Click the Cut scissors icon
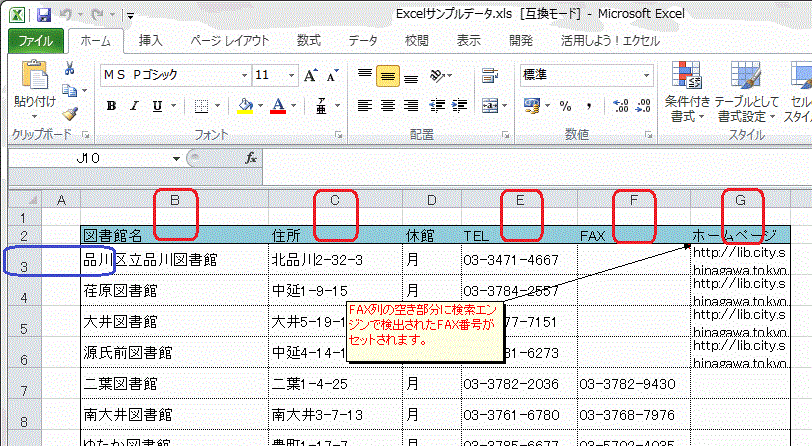 (x=70, y=69)
